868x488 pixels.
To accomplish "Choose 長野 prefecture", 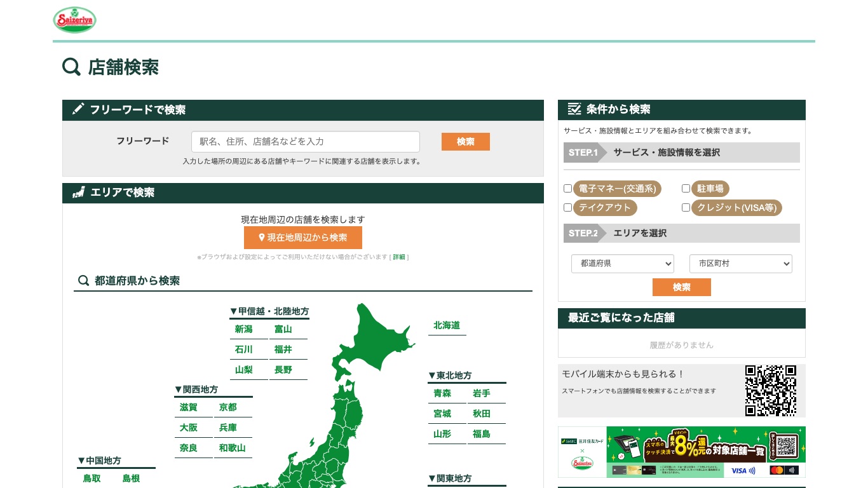I will pyautogui.click(x=283, y=370).
